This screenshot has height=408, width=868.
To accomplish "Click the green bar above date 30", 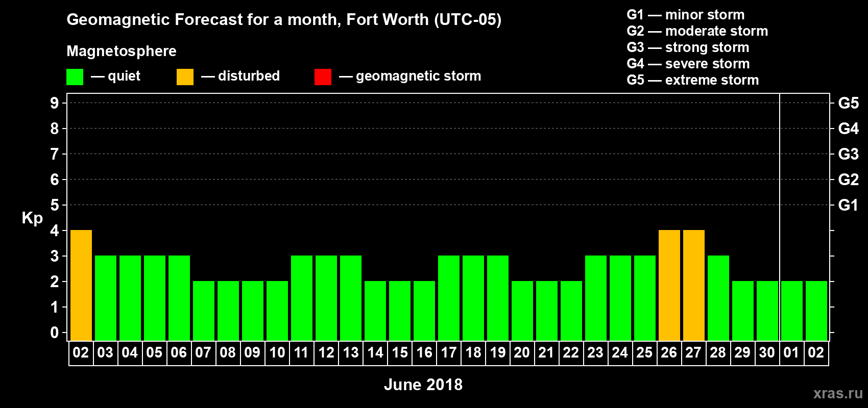I will (x=767, y=310).
